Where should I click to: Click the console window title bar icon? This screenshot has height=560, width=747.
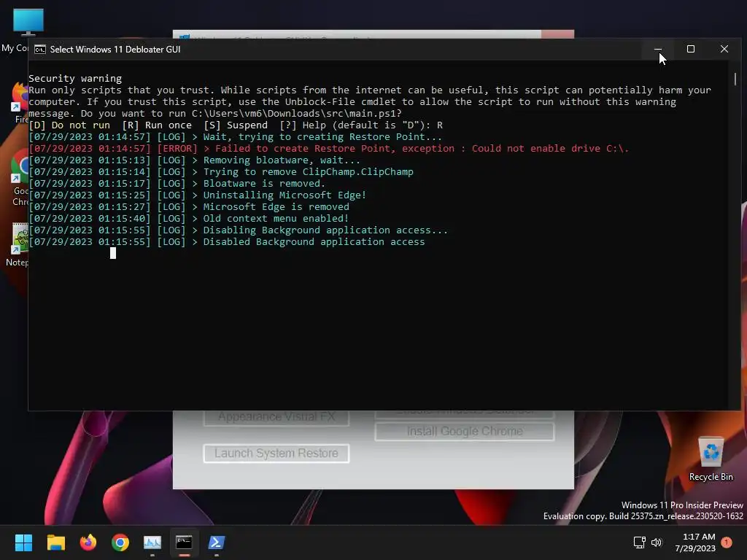tap(40, 50)
